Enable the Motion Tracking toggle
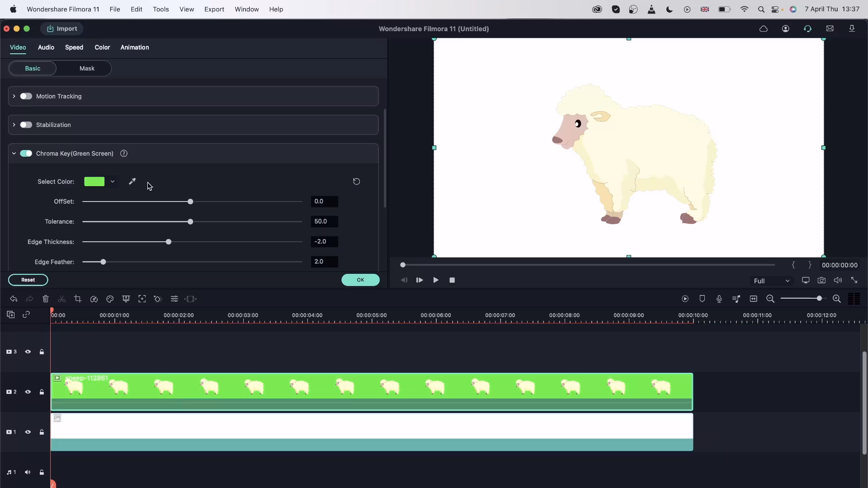This screenshot has height=488, width=868. coord(26,96)
